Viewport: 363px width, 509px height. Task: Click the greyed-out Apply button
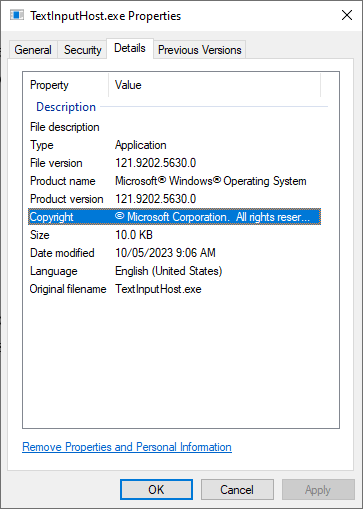318,490
